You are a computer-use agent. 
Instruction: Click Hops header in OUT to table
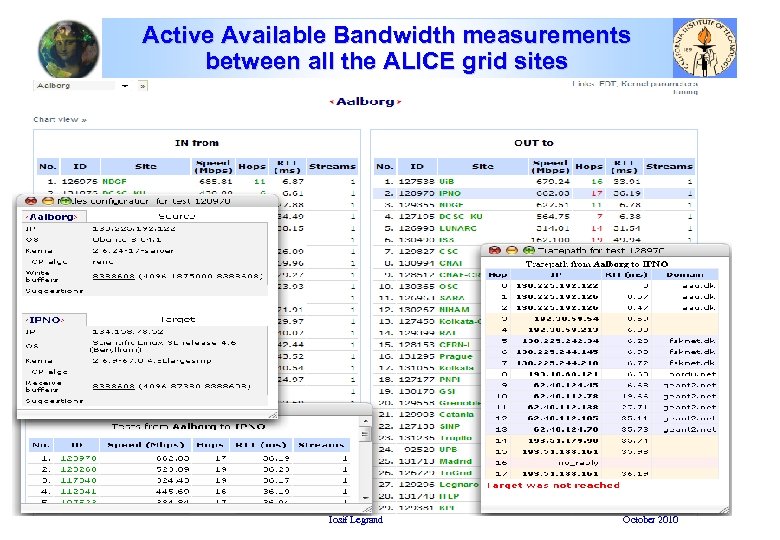(x=589, y=167)
